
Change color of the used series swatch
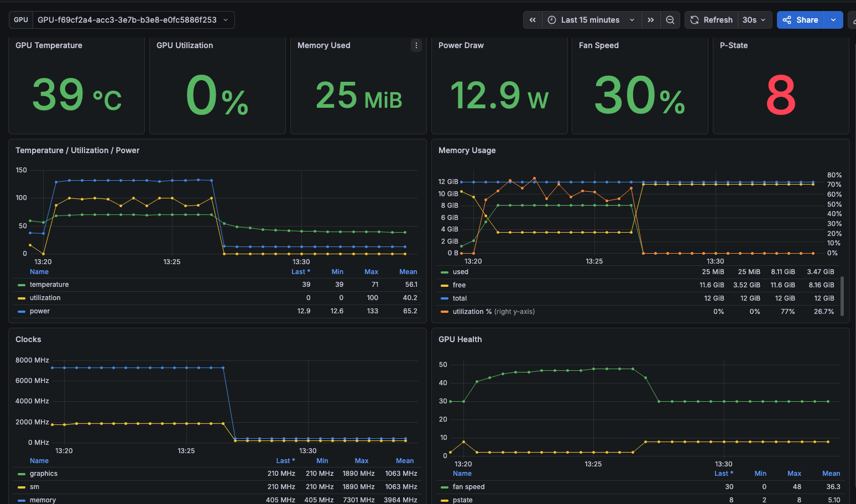445,272
